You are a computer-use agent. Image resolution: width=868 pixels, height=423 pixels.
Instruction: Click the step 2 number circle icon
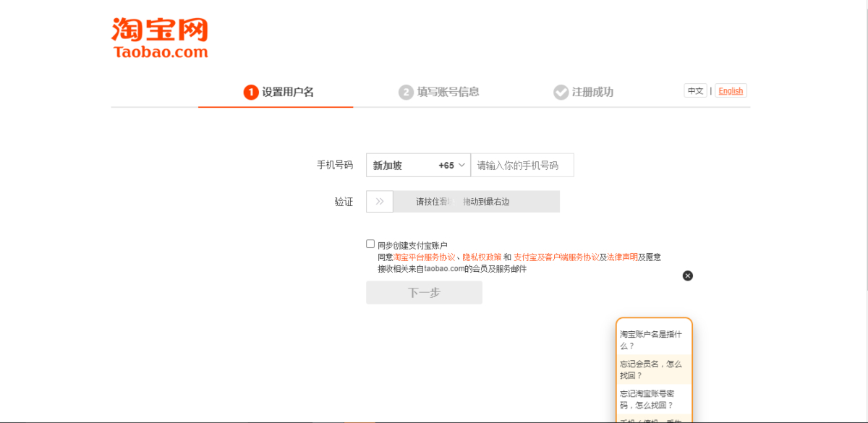(x=406, y=93)
